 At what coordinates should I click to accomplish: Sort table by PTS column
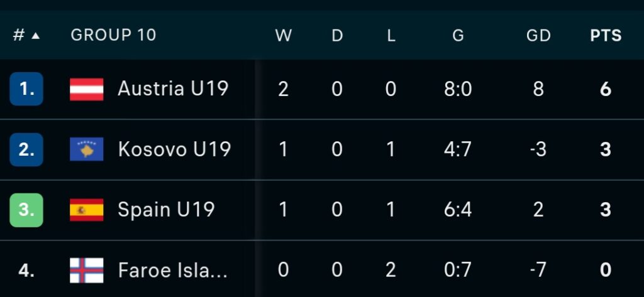coord(606,36)
